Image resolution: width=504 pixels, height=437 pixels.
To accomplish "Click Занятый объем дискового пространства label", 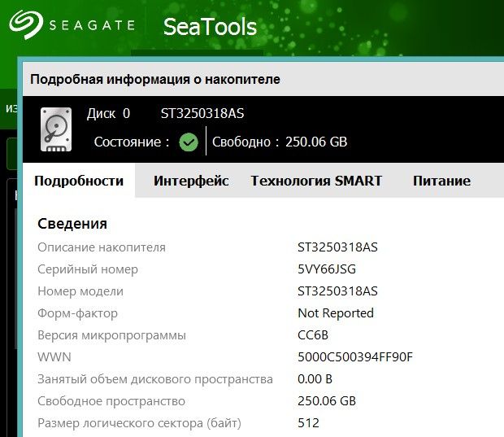I will [x=155, y=379].
